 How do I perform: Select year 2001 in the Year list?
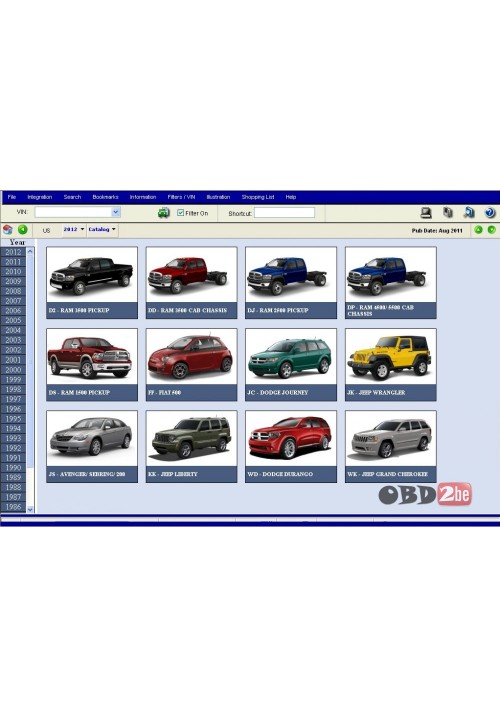pyautogui.click(x=13, y=360)
